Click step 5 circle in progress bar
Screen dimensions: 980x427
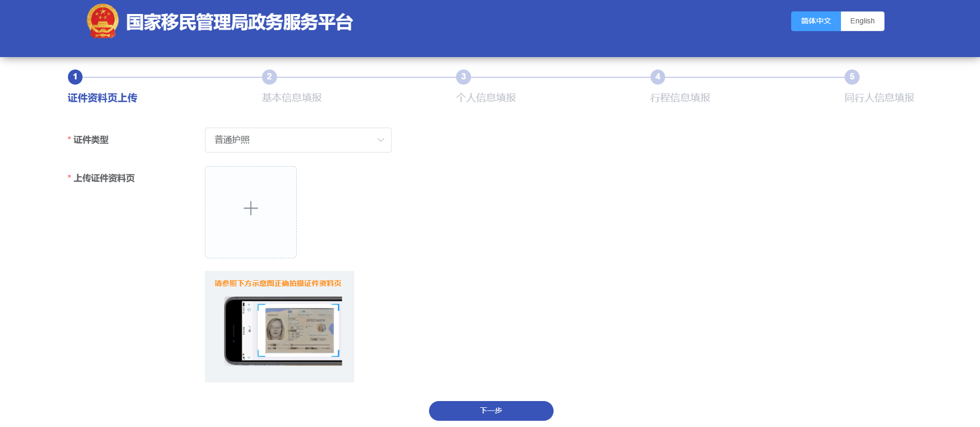pyautogui.click(x=852, y=77)
